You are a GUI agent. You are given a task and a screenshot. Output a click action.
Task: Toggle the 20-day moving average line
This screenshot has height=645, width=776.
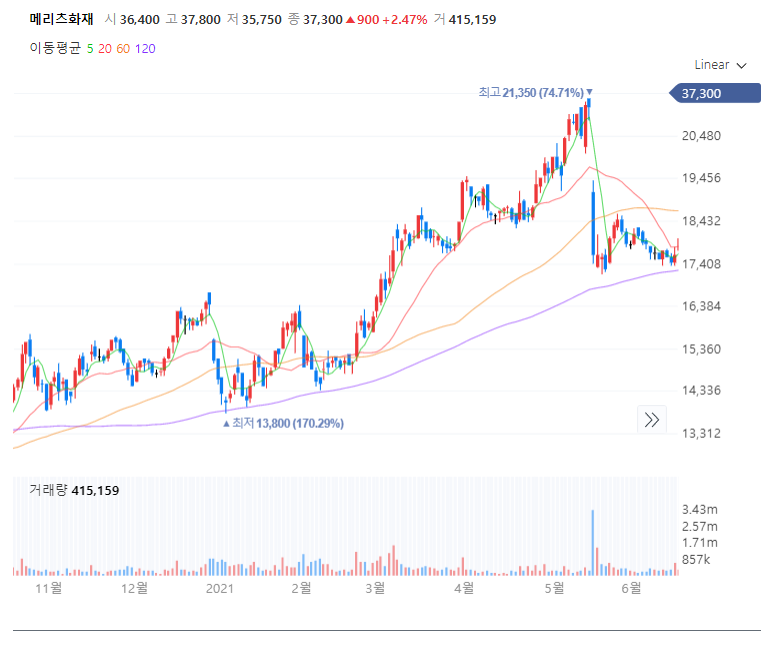pyautogui.click(x=105, y=49)
